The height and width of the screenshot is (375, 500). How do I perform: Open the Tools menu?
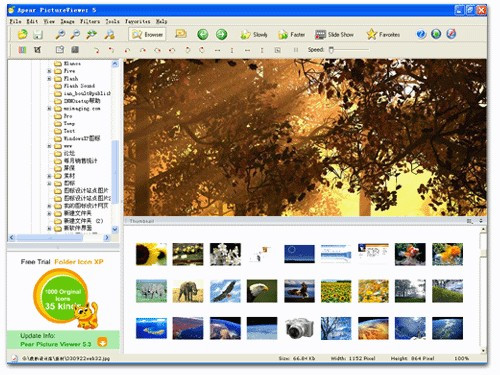click(112, 21)
